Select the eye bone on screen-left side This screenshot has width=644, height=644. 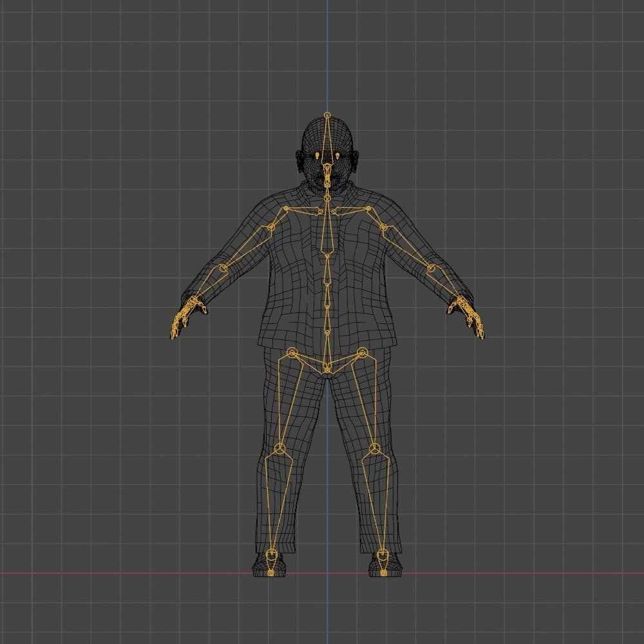[x=317, y=156]
